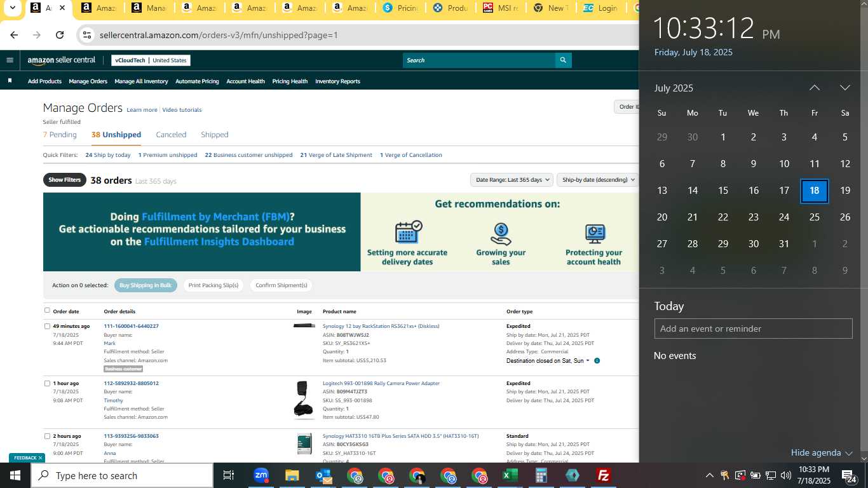Apply the 24 Ship by today quick filter
This screenshot has height=488, width=868.
tap(108, 155)
